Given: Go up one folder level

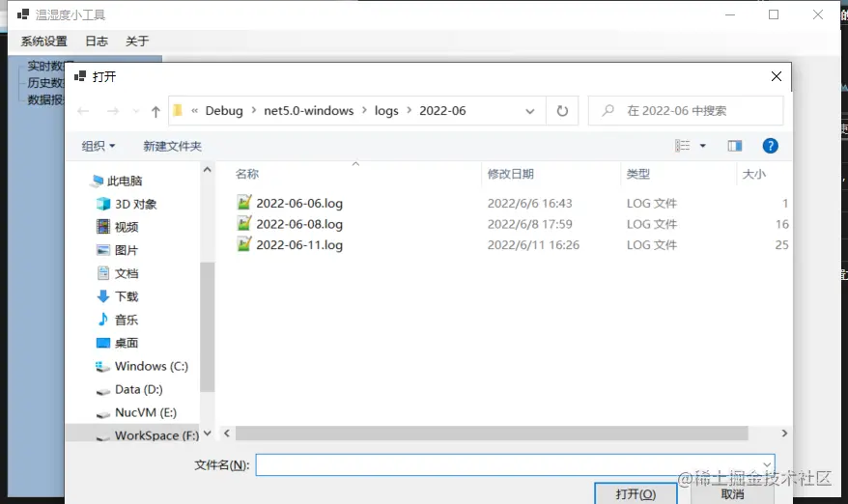Looking at the screenshot, I should [x=155, y=111].
